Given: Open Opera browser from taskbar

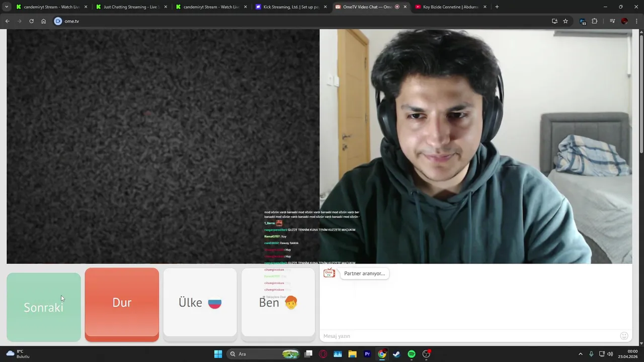Looking at the screenshot, I should click(x=323, y=354).
